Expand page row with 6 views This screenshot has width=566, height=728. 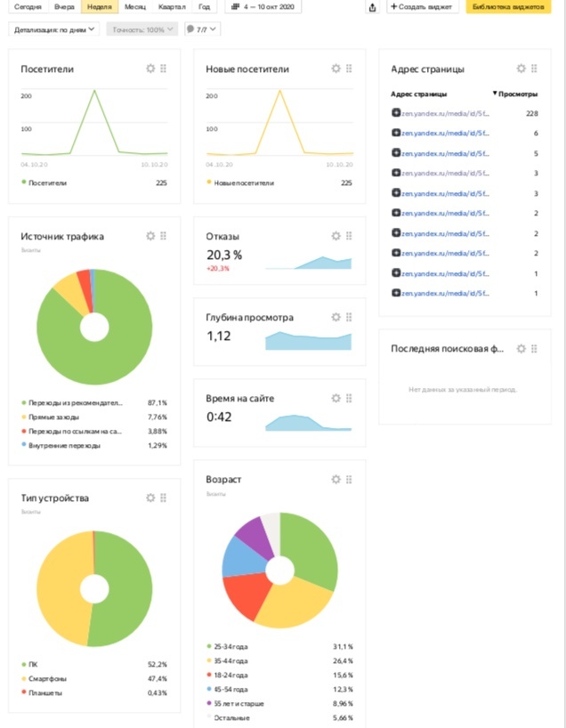point(396,133)
